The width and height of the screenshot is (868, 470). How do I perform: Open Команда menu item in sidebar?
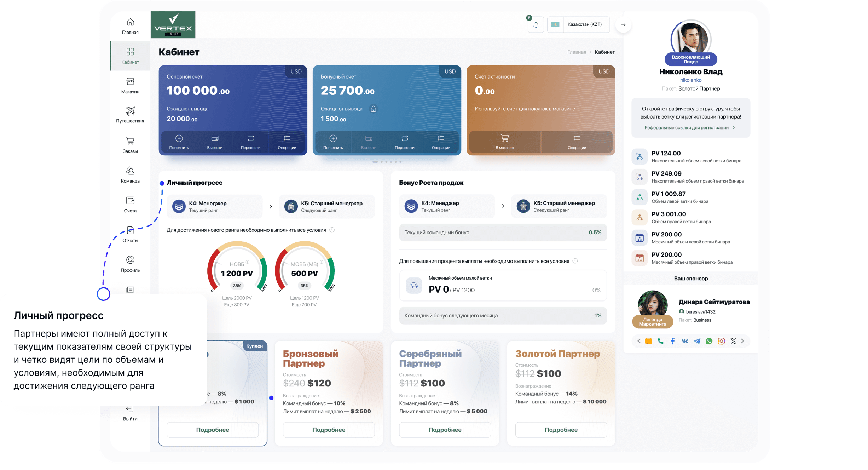click(x=130, y=175)
